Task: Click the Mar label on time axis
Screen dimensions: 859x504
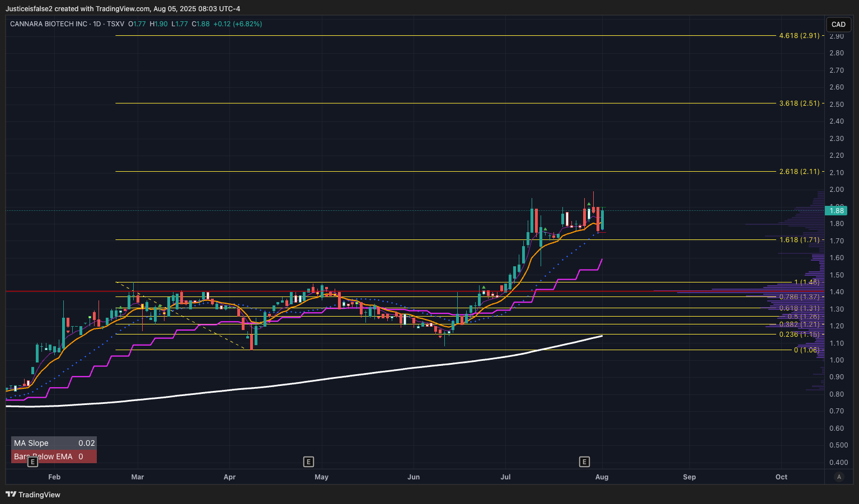Action: pyautogui.click(x=138, y=477)
